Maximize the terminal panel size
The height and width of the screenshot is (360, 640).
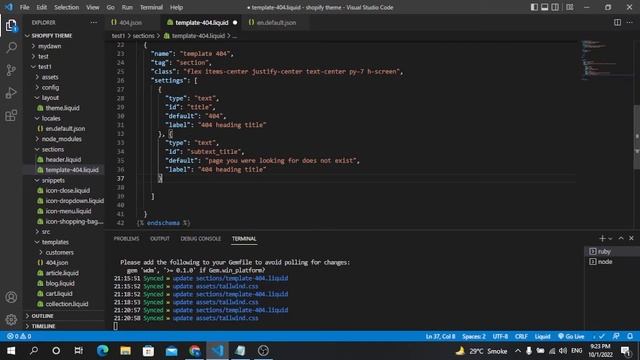(x=621, y=238)
